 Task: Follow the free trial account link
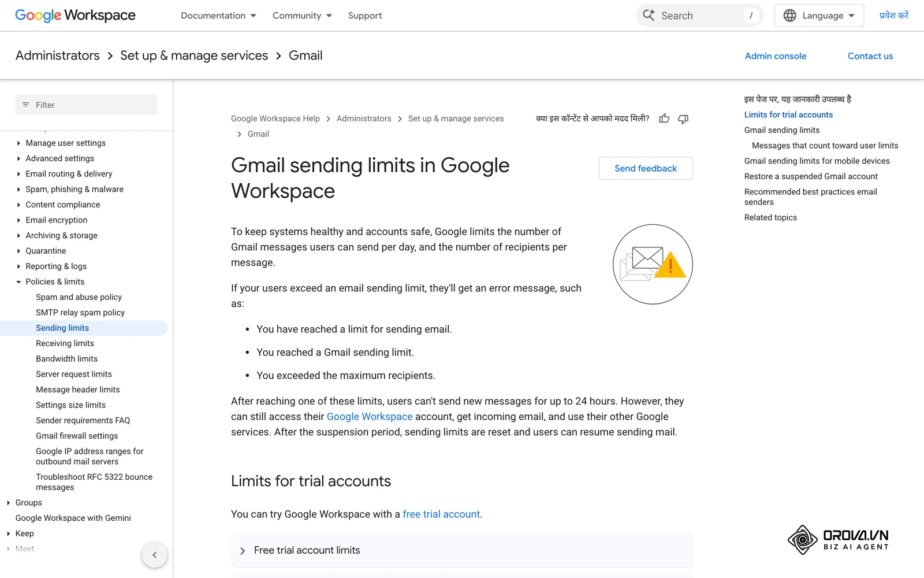441,514
